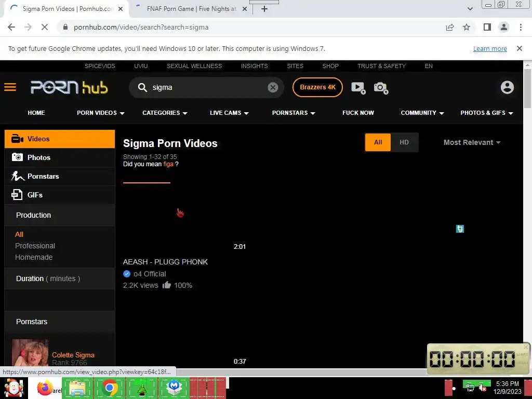Expand the CATEGORIES nav dropdown
This screenshot has height=399, width=532.
165,113
